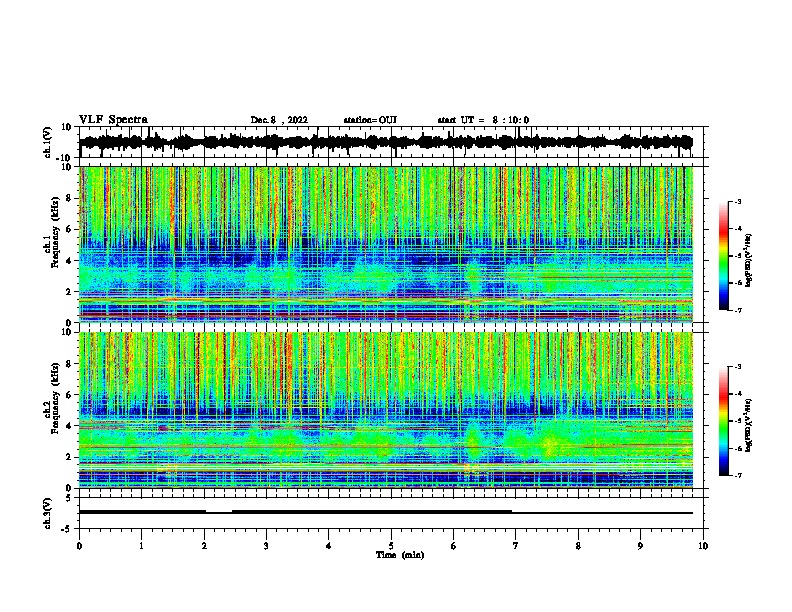
Task: Click the "ch.1(V)" waveform axis label
Action: point(48,142)
